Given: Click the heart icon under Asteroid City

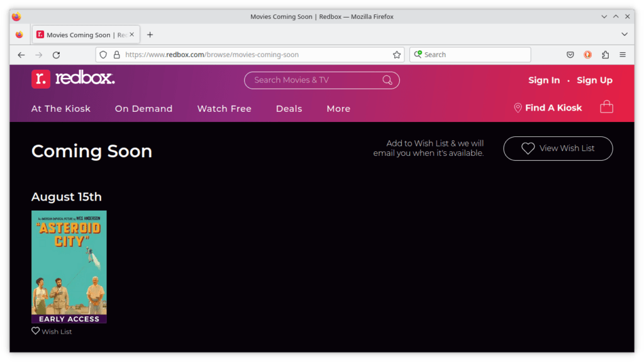Looking at the screenshot, I should click(36, 331).
